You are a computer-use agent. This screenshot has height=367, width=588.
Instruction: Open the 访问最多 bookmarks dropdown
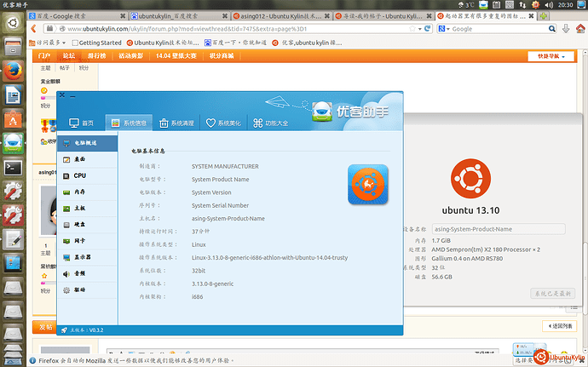tap(48, 43)
